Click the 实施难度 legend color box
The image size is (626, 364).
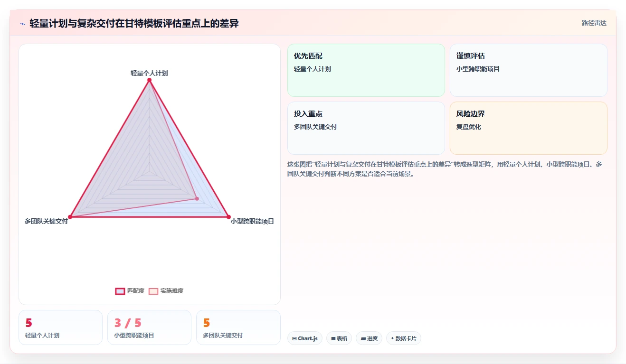tap(153, 291)
